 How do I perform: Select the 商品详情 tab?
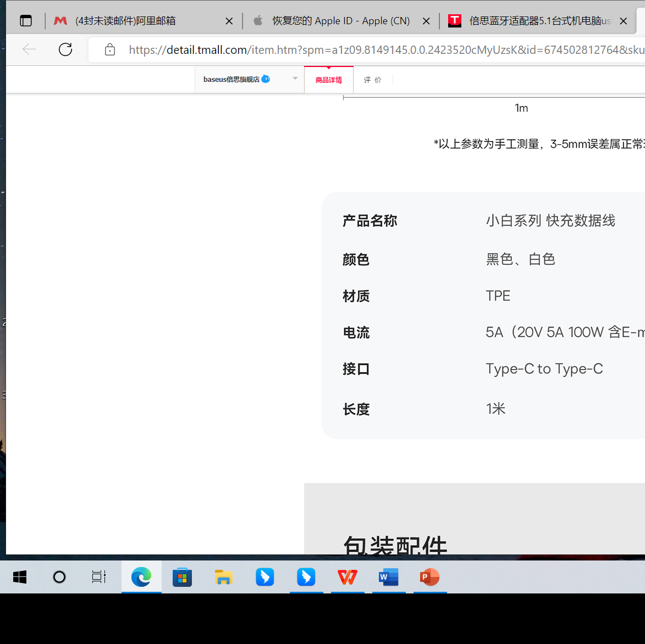[x=328, y=79]
